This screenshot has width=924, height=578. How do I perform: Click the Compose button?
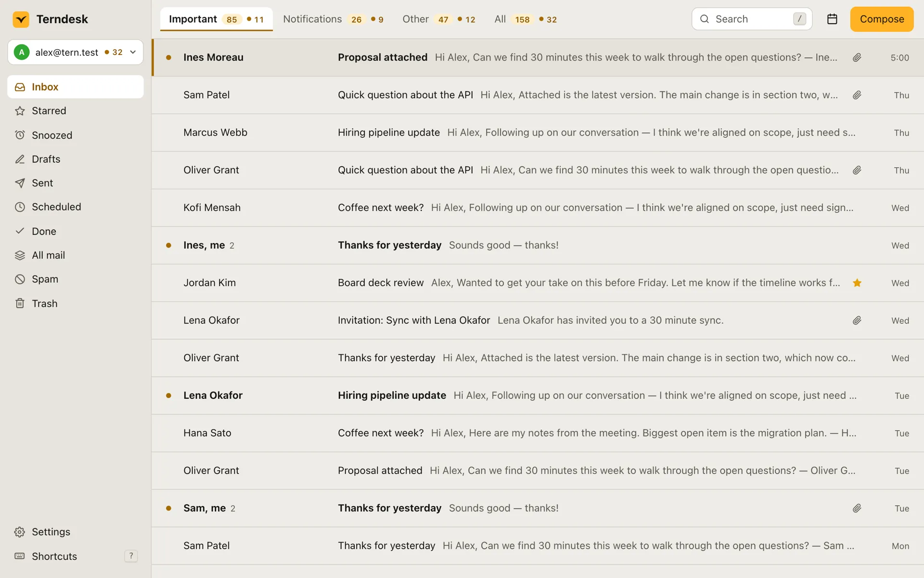(882, 19)
